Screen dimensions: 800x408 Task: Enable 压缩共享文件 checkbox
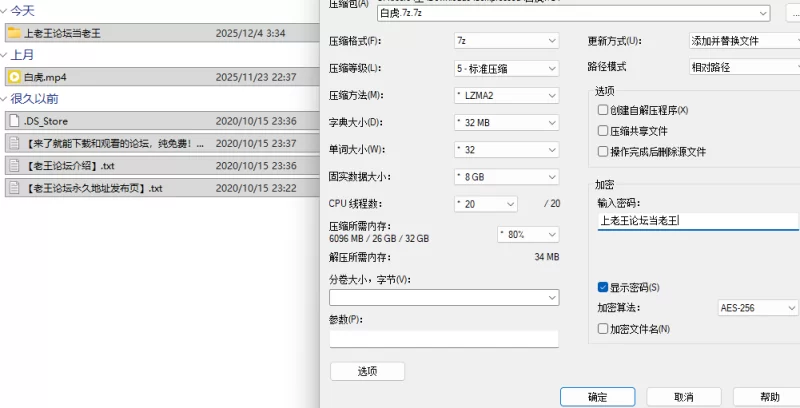603,131
